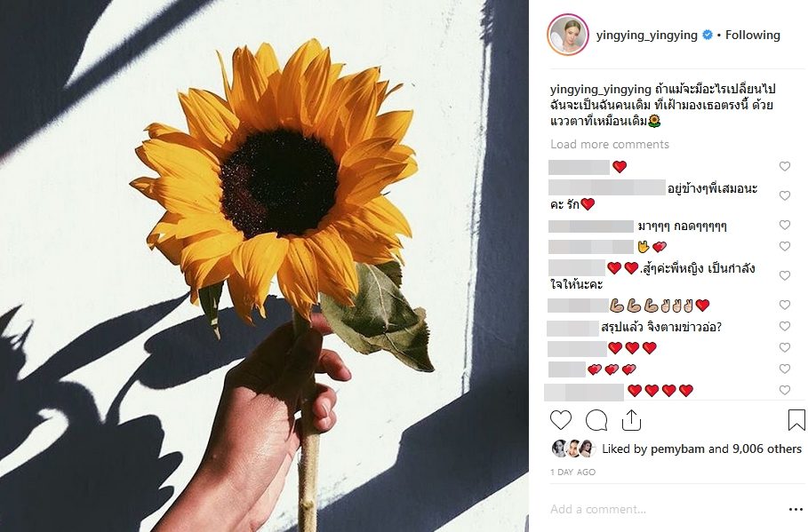View the 9,006 others likes list
The height and width of the screenshot is (532, 808).
click(767, 449)
